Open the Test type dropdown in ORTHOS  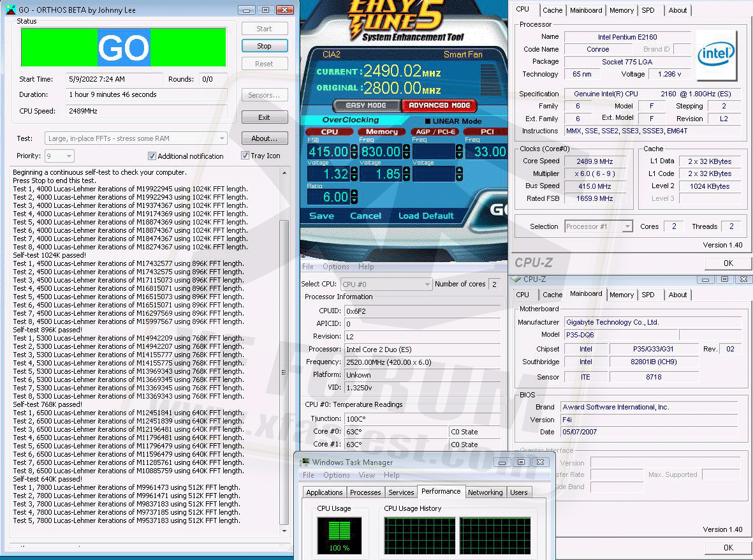(136, 138)
